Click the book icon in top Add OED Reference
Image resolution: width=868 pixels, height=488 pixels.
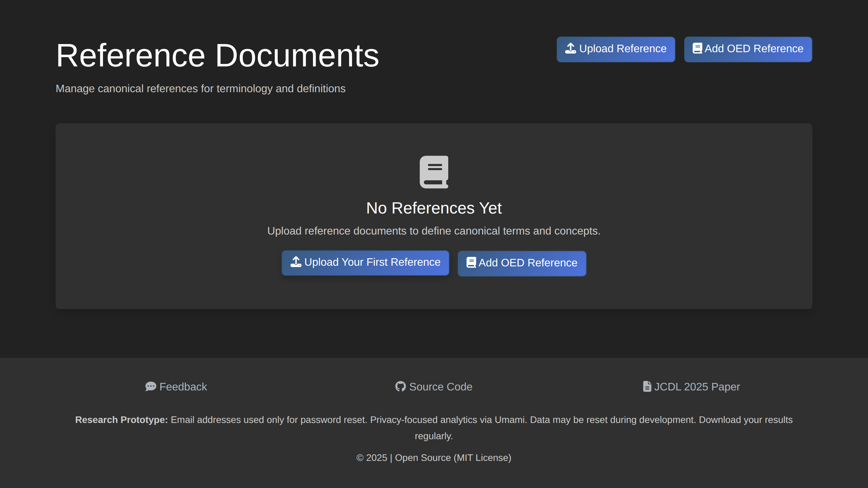tap(697, 48)
